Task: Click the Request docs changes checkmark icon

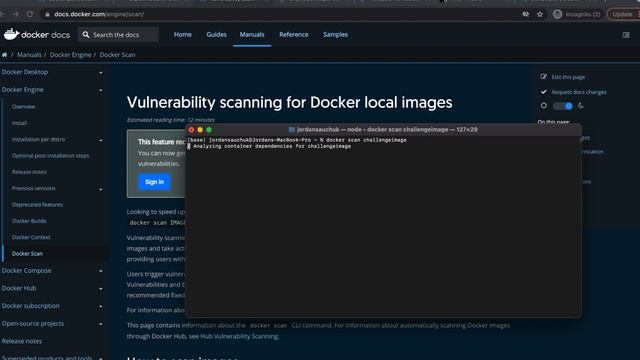Action: [x=543, y=92]
